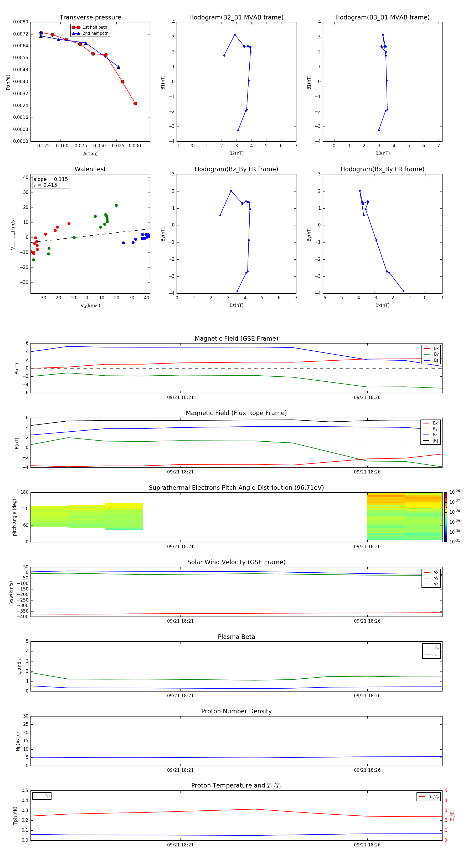Image resolution: width=473 pixels, height=868 pixels.
Task: Click the 'Vx' legend entry in velocity plot
Action: pyautogui.click(x=431, y=573)
